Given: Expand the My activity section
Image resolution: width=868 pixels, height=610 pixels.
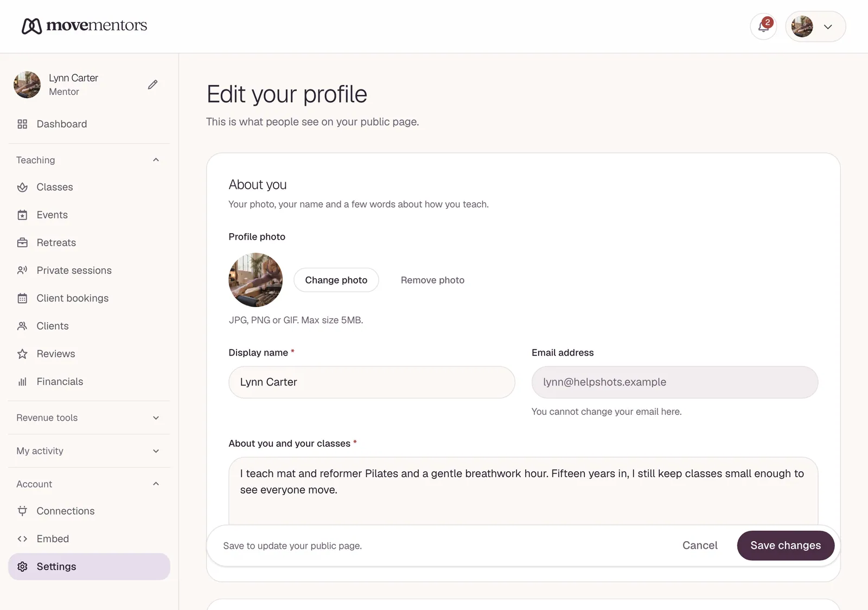Looking at the screenshot, I should (89, 451).
